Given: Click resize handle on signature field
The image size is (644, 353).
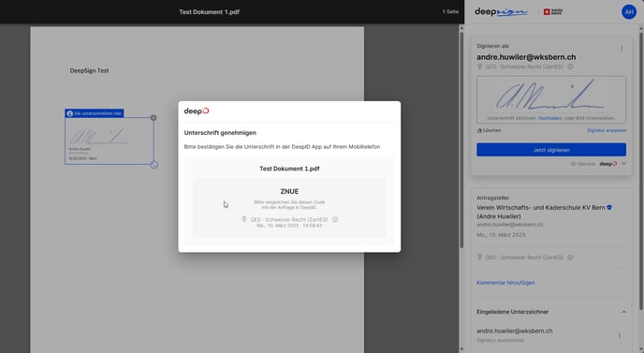Looking at the screenshot, I should click(x=154, y=165).
